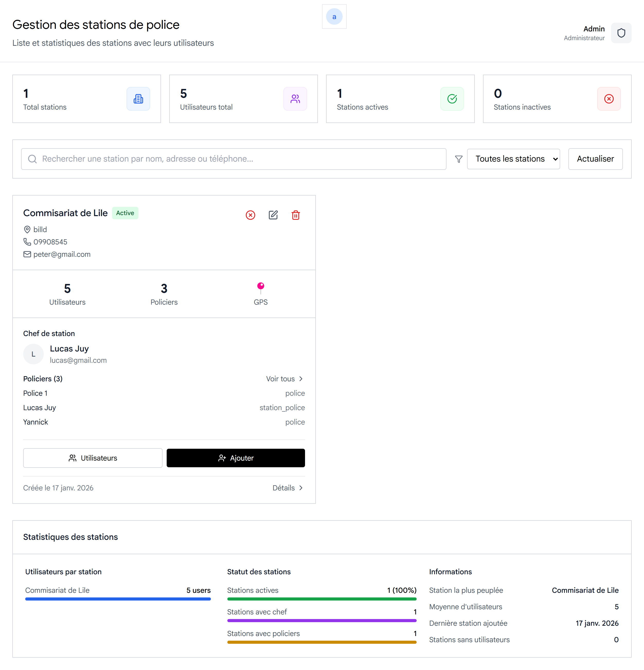The height and width of the screenshot is (670, 644).
Task: Open the Utilisateurs button on the station card
Action: click(x=93, y=458)
